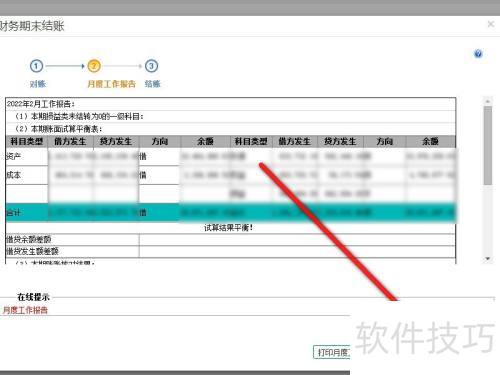The image size is (500, 375).
Task: Click line (1) 本期损益类未结转为0的一级科目
Action: (80, 116)
